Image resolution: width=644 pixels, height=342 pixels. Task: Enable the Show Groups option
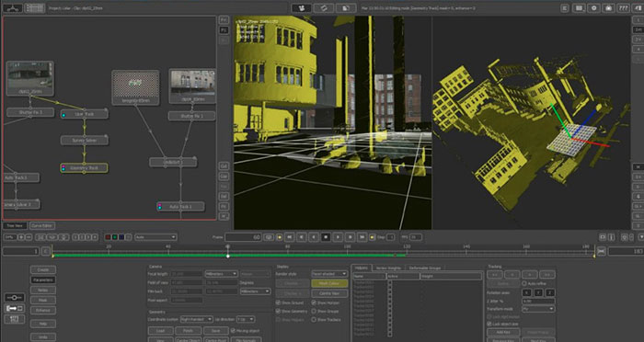coord(314,312)
